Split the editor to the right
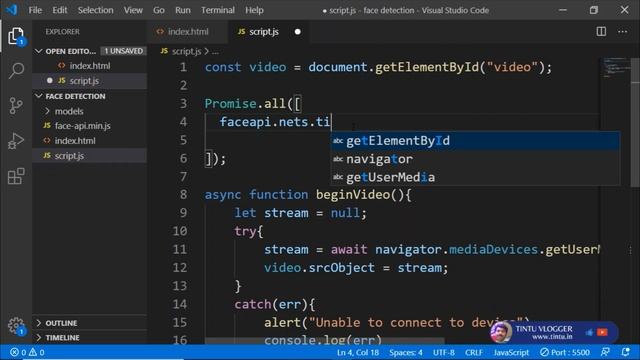The height and width of the screenshot is (360, 640). [x=601, y=31]
